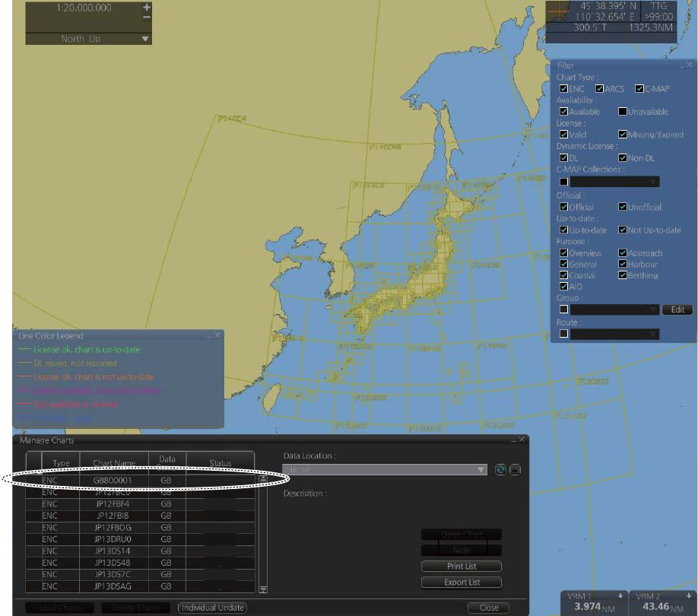Uncheck the ARCS chart type checkbox
This screenshot has width=698, height=616.
pos(600,89)
